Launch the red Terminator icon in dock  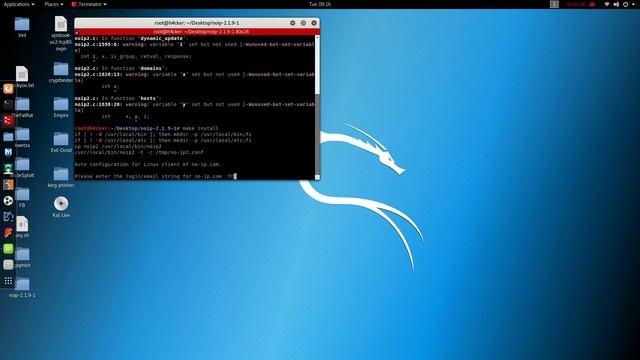click(x=8, y=120)
